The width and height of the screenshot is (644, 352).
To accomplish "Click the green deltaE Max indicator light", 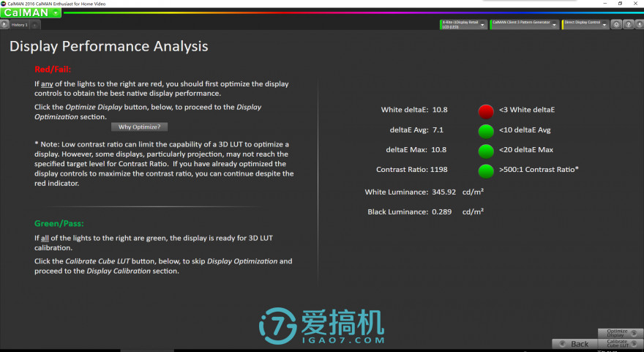I will (486, 151).
